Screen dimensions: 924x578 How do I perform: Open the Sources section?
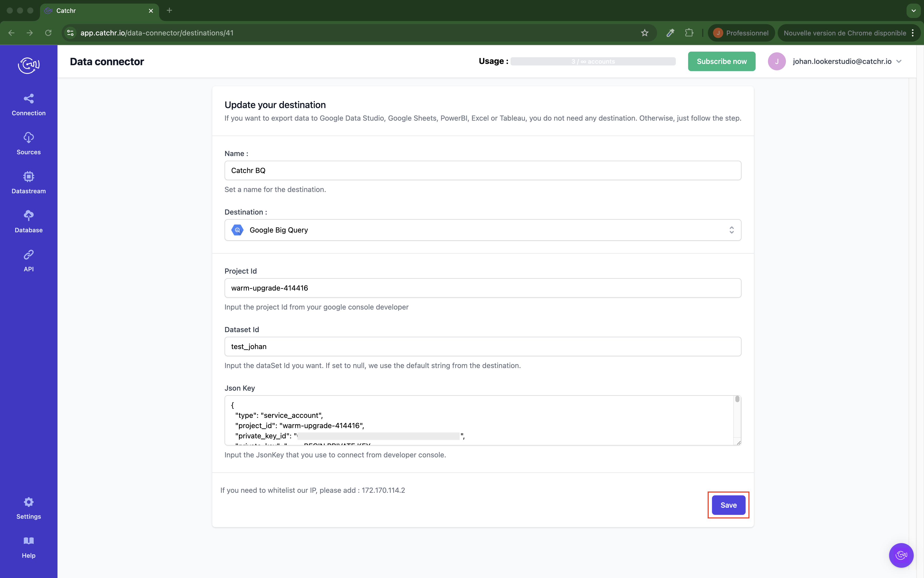point(29,144)
